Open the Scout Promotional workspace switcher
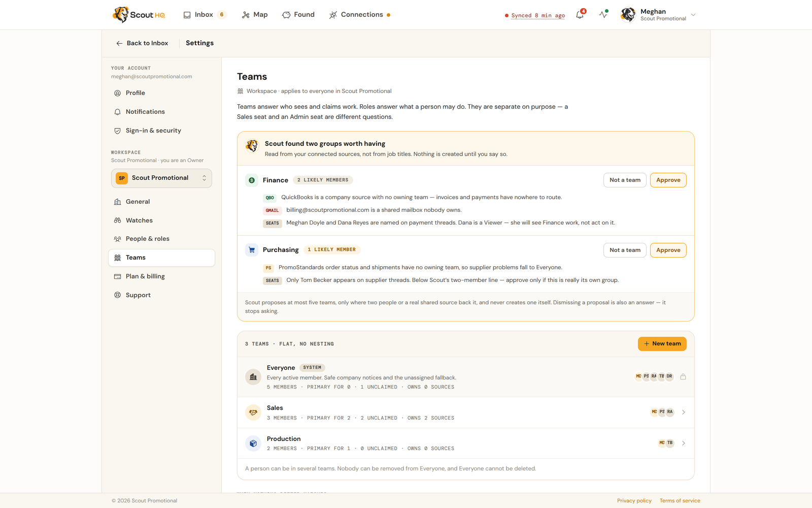This screenshot has height=508, width=812. (x=161, y=178)
